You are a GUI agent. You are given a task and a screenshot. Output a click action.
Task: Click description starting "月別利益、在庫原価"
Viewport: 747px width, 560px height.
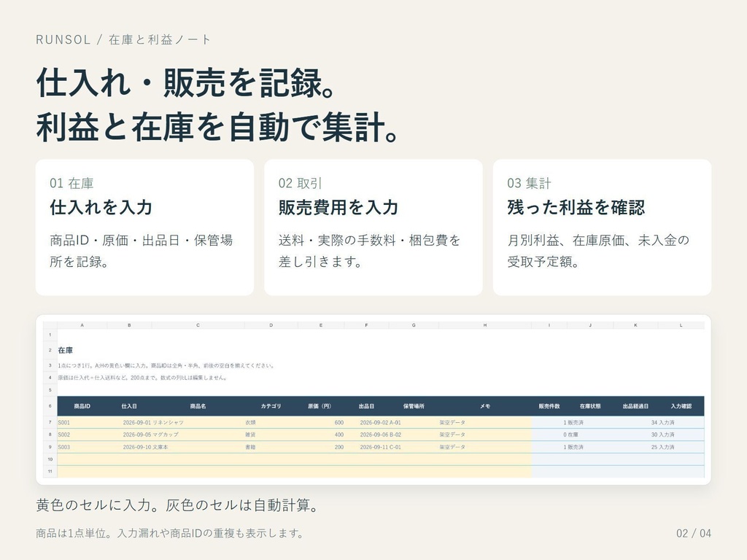click(598, 251)
